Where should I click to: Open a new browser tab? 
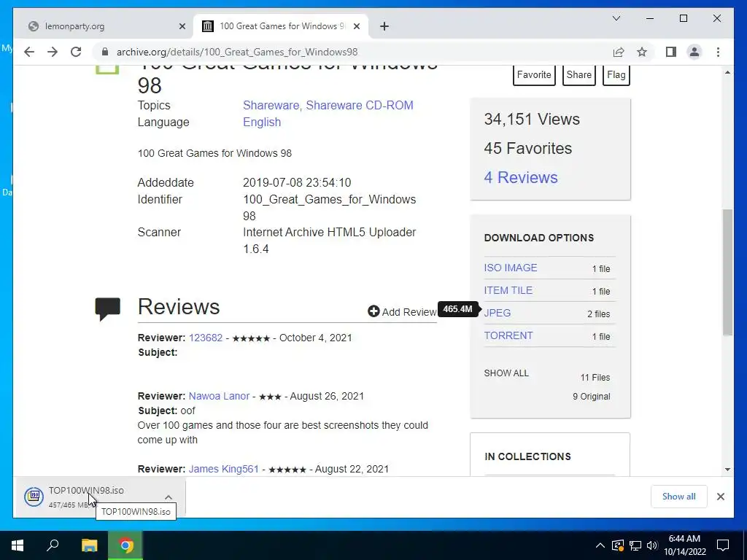click(384, 26)
